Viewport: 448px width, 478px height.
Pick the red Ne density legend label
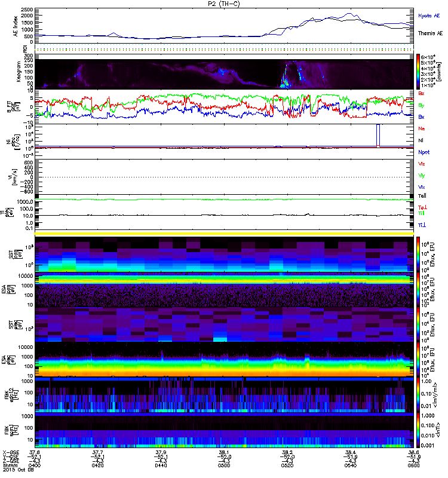(x=422, y=128)
